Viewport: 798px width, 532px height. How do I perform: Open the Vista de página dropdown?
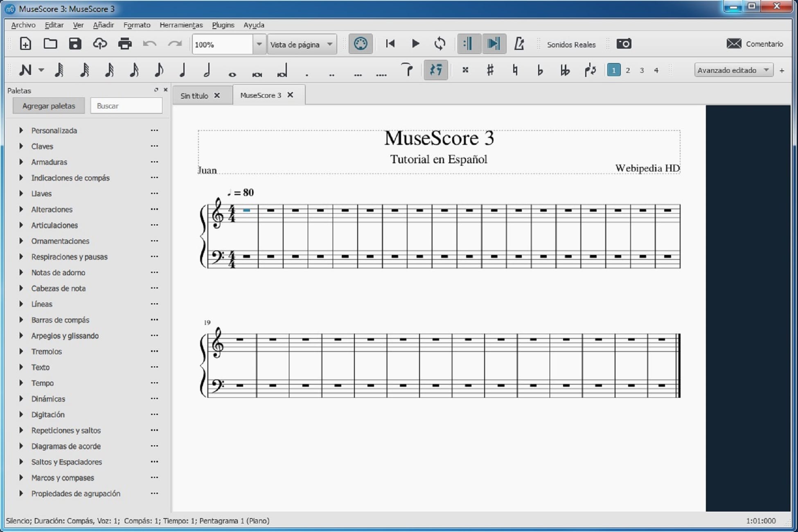(x=302, y=44)
